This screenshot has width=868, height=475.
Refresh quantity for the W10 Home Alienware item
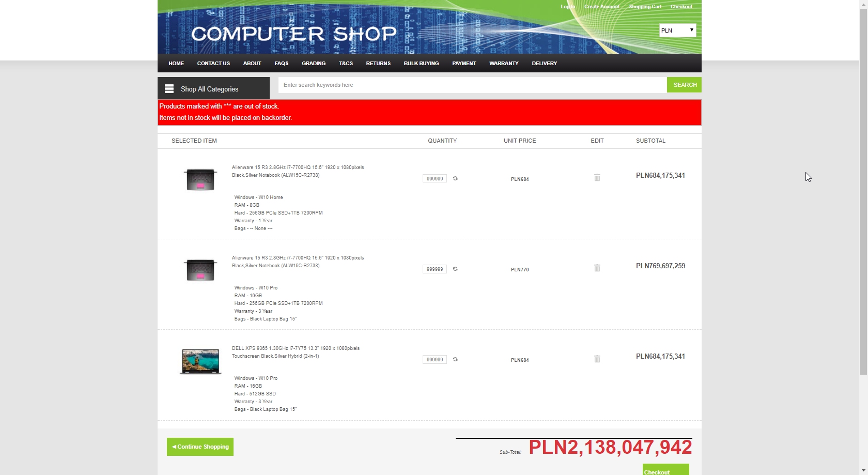(x=455, y=178)
